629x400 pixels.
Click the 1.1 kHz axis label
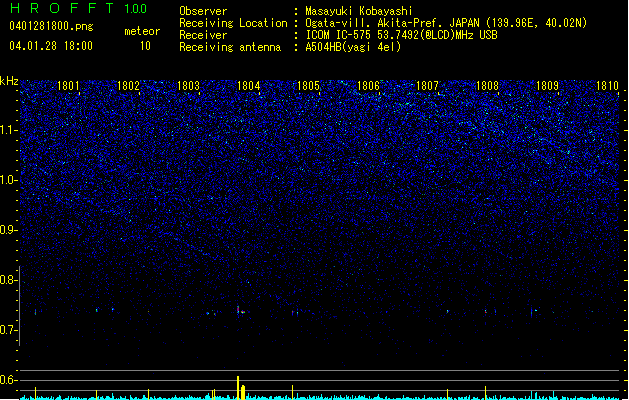point(9,130)
